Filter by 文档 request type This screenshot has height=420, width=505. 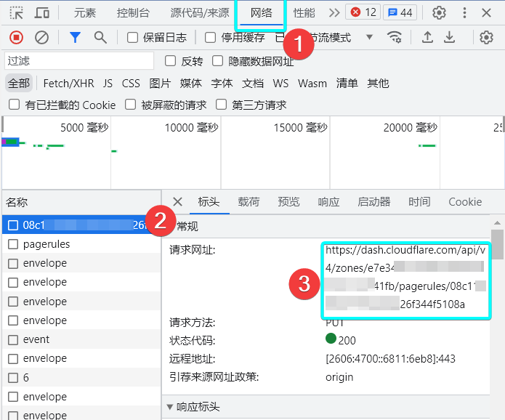tap(253, 84)
